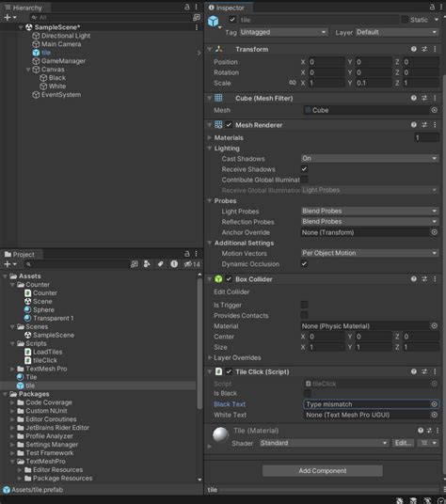Toggle Is Black checkbox
The height and width of the screenshot is (504, 446).
pos(307,393)
